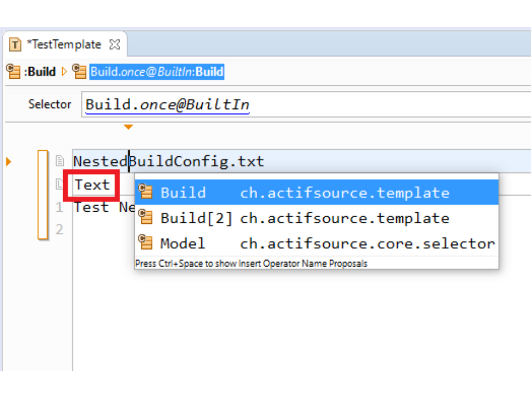Expand the breadcrumb arrow after :Build
532x399 pixels.
(x=64, y=71)
